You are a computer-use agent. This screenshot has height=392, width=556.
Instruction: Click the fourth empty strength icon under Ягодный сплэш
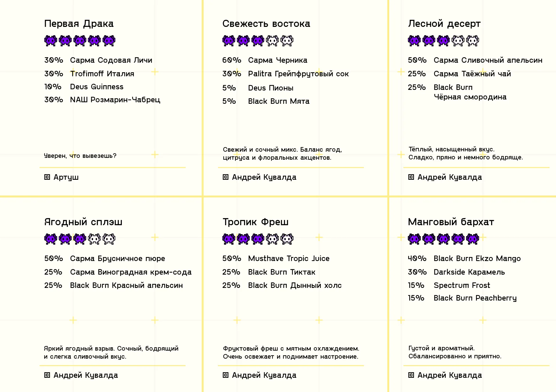(x=95, y=239)
